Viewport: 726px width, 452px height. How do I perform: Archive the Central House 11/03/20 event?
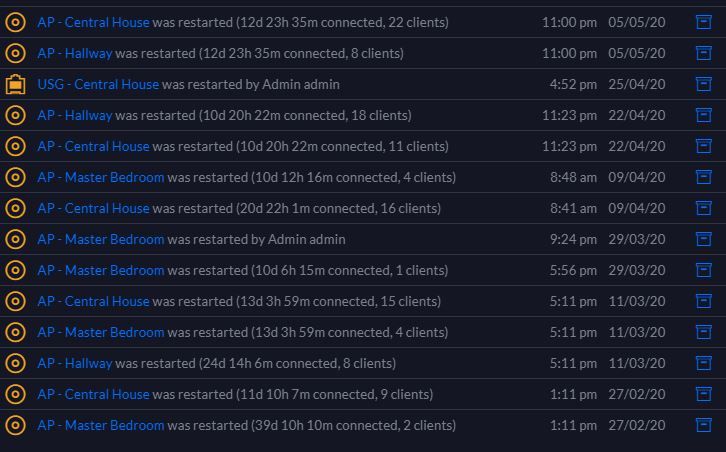pos(704,301)
